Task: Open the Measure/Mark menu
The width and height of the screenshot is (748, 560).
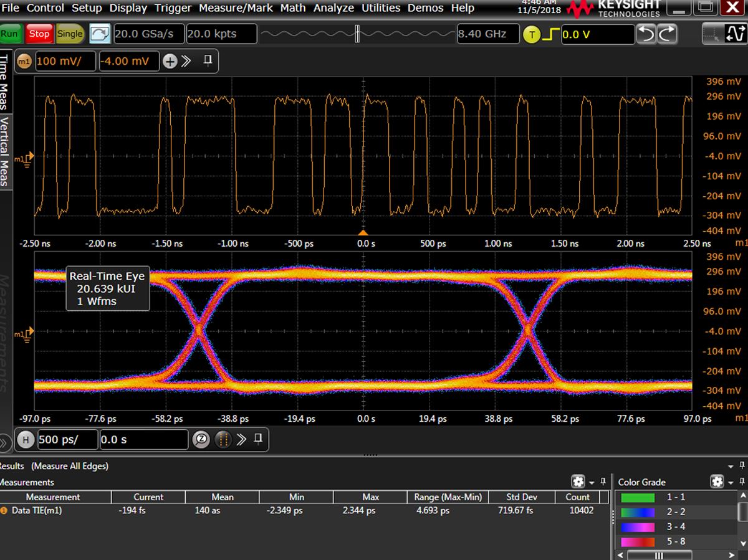Action: 236,8
